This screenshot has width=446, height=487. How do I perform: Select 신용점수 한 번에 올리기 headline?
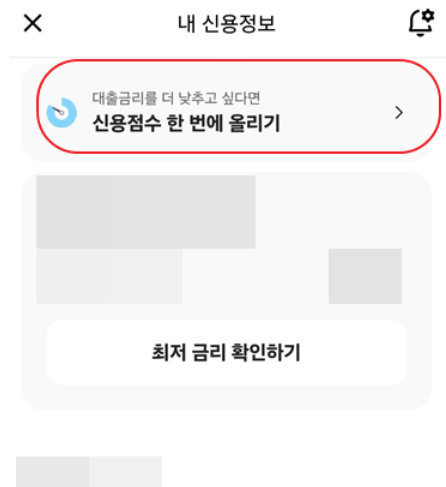[x=186, y=123]
